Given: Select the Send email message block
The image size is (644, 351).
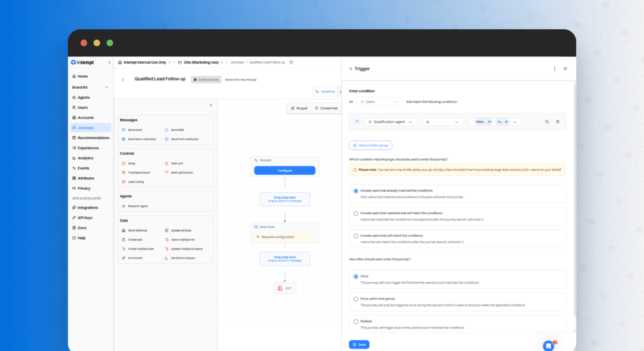Looking at the screenshot, I should 132,130.
